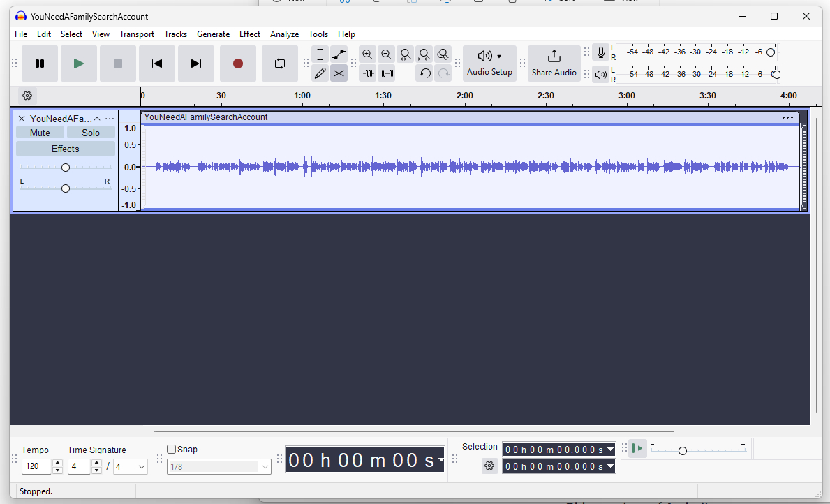Click the recording meter microphone icon
Viewport: 830px width, 504px height.
[x=600, y=52]
